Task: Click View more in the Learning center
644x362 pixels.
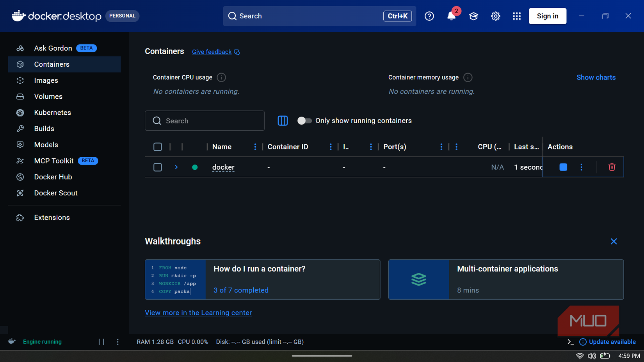Action: 198,313
